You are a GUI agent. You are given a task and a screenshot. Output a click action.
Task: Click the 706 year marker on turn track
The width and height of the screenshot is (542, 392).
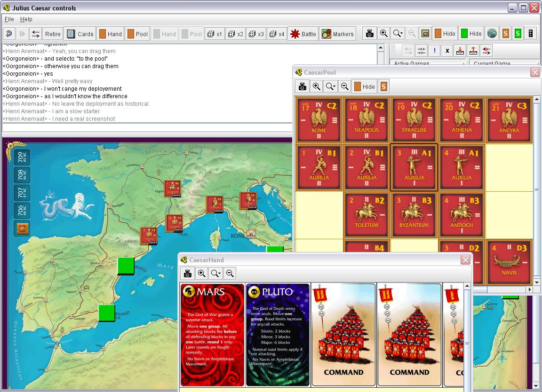(x=22, y=210)
